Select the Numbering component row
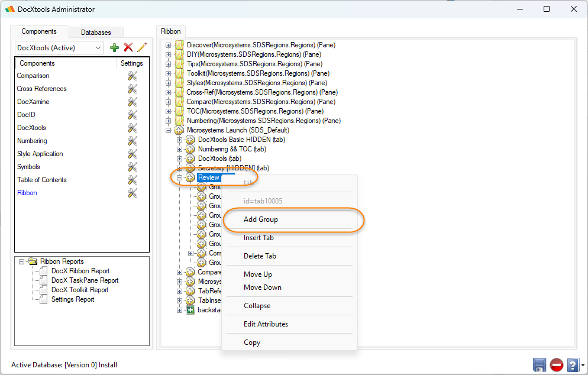The image size is (588, 375). (32, 141)
